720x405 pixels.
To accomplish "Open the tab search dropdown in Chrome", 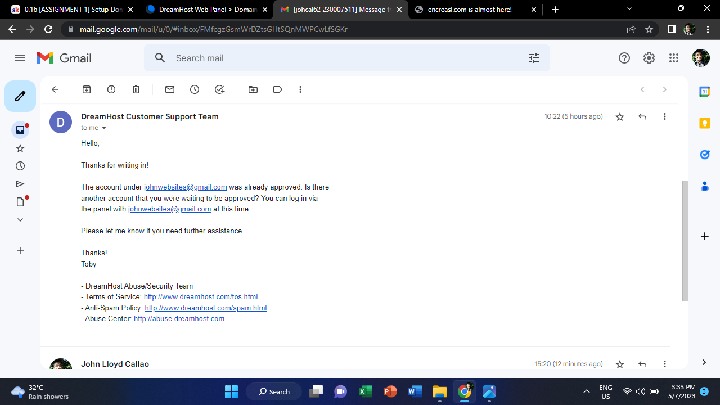I will tap(629, 9).
